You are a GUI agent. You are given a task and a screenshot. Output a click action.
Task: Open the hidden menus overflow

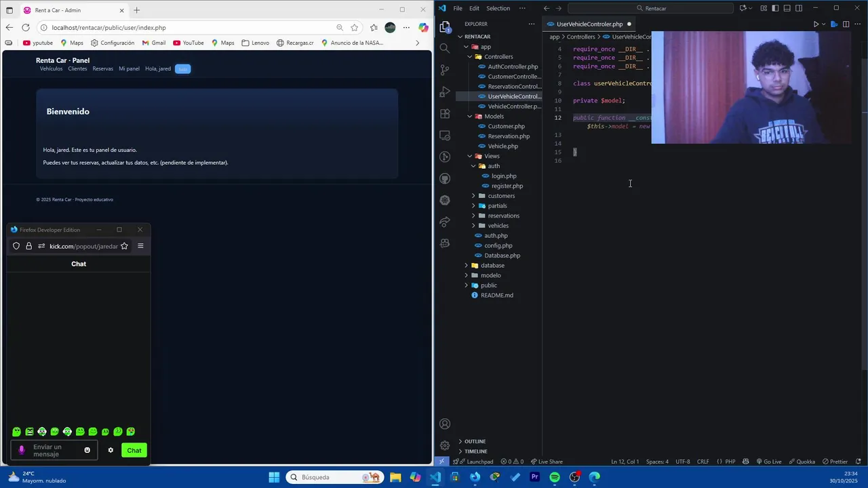coord(522,8)
